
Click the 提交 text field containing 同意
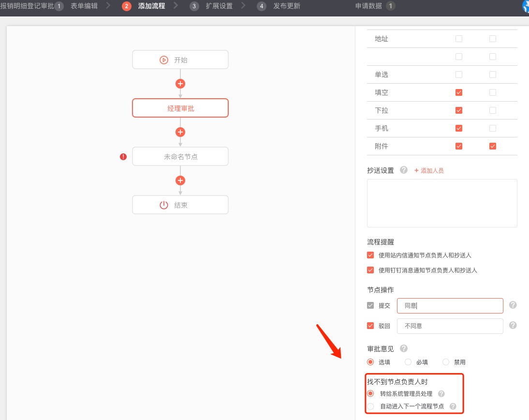coord(450,305)
